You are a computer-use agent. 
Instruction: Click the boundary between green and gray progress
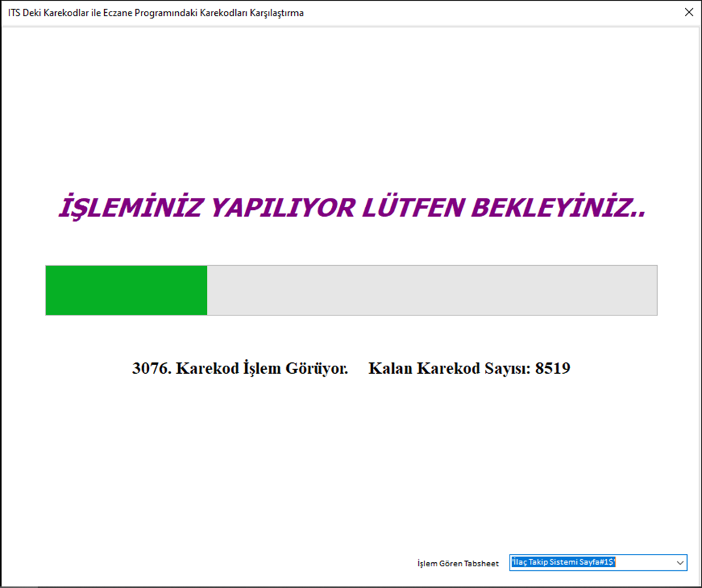point(207,290)
